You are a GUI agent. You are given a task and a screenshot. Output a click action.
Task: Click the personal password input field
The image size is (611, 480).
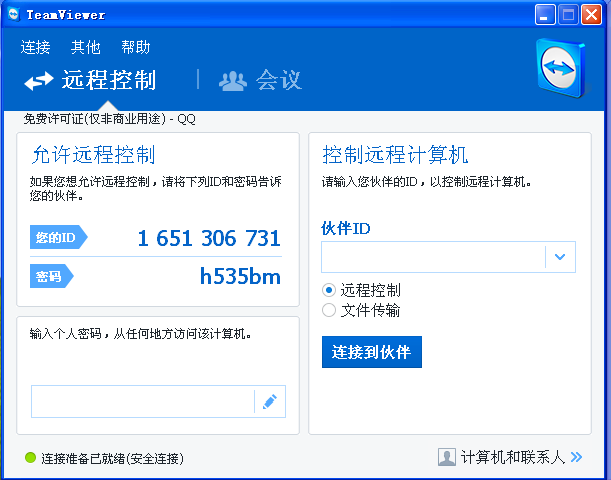tap(143, 402)
